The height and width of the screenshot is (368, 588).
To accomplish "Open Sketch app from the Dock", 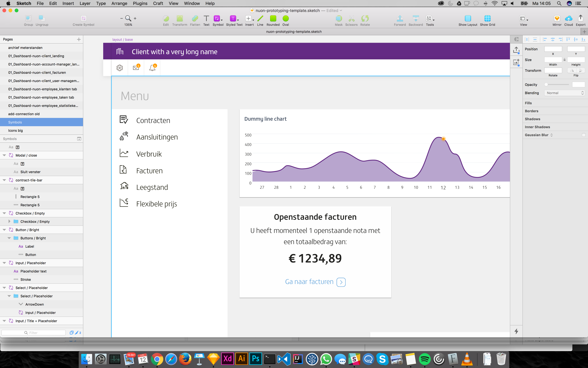I will [x=213, y=359].
